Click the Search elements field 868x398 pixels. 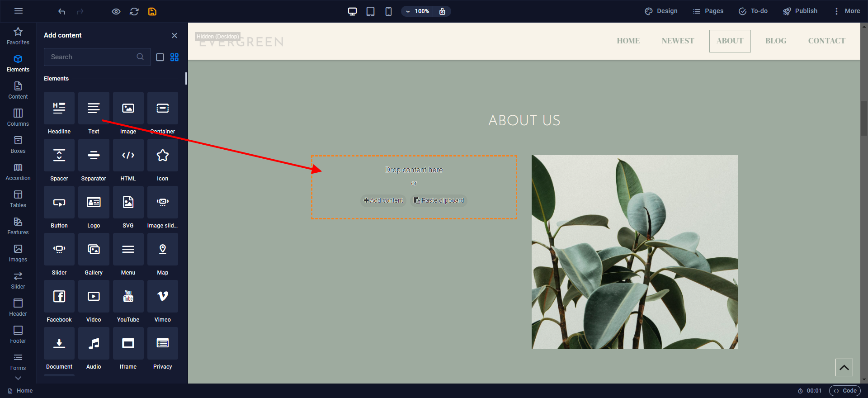[x=92, y=57]
